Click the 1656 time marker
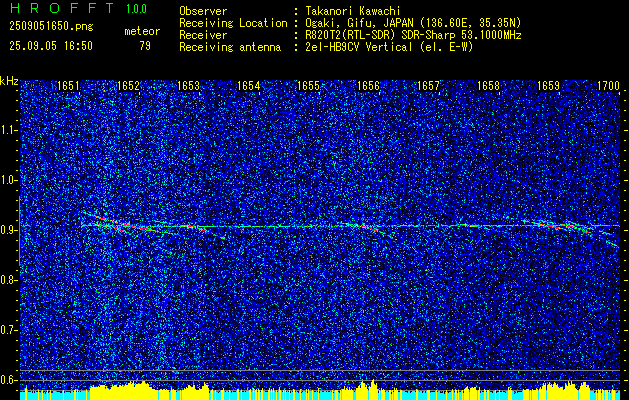The width and height of the screenshot is (629, 400). (368, 86)
